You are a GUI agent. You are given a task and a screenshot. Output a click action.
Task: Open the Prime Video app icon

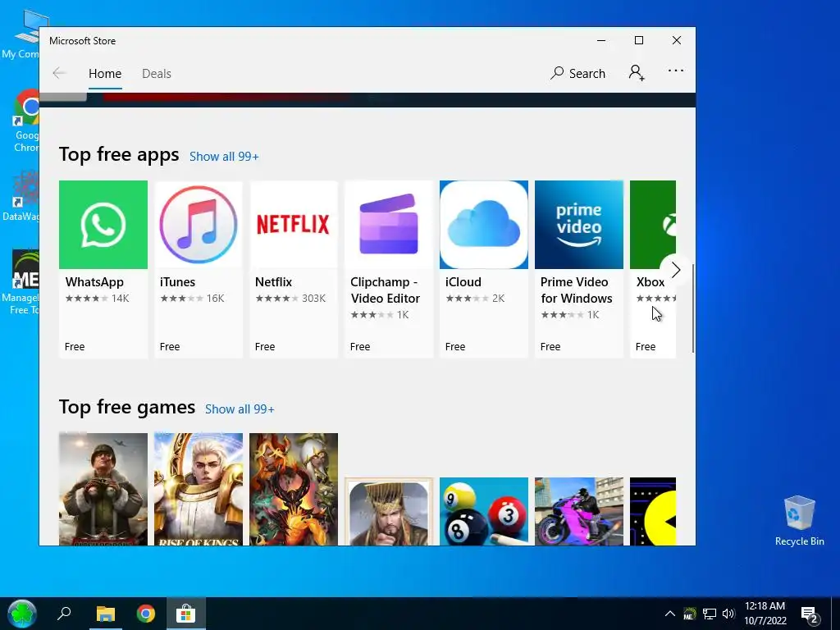[x=579, y=225]
